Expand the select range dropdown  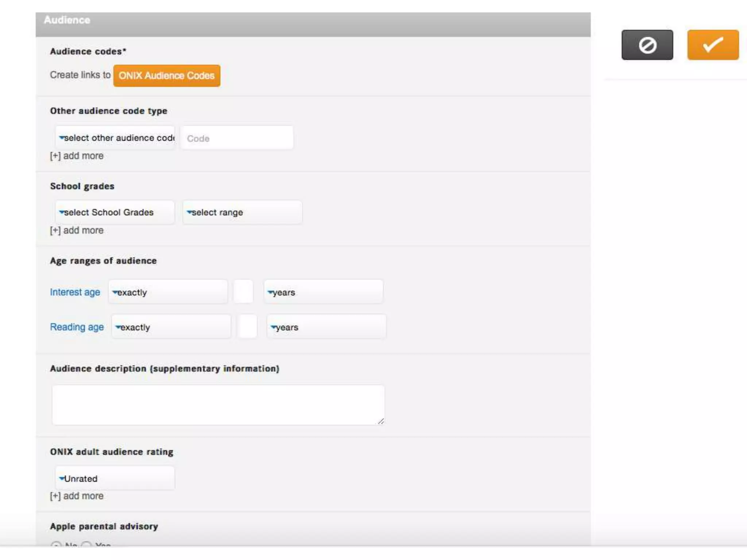[x=242, y=212]
